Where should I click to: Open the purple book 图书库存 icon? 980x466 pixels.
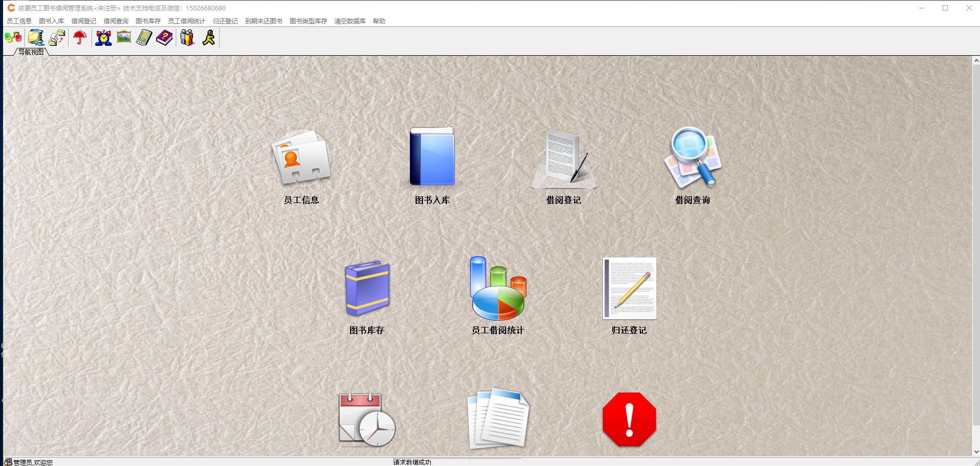coord(367,288)
